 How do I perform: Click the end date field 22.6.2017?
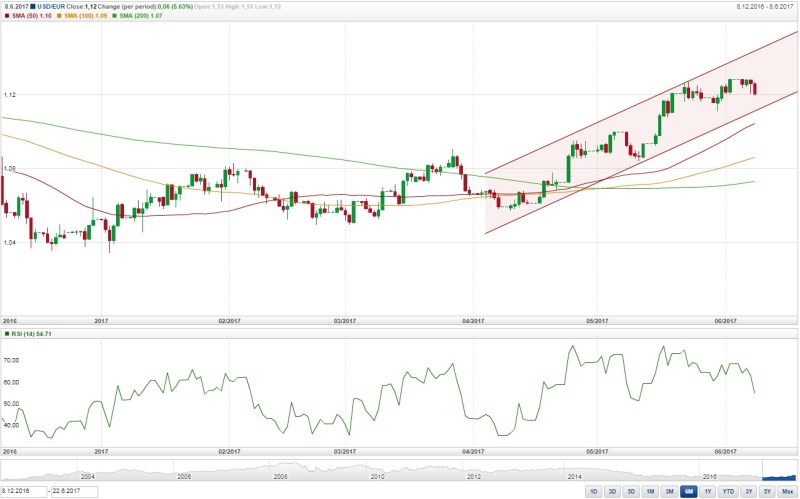pyautogui.click(x=75, y=492)
